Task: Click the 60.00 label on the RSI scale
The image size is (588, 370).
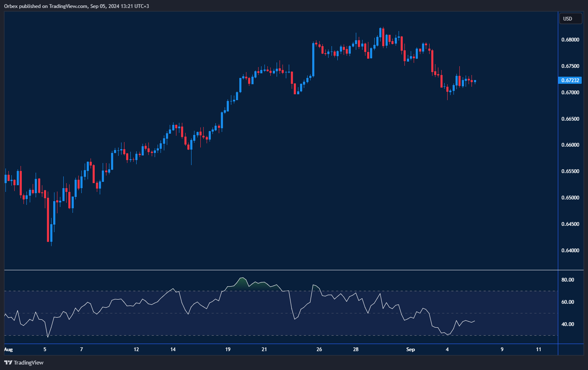Action: [567, 302]
